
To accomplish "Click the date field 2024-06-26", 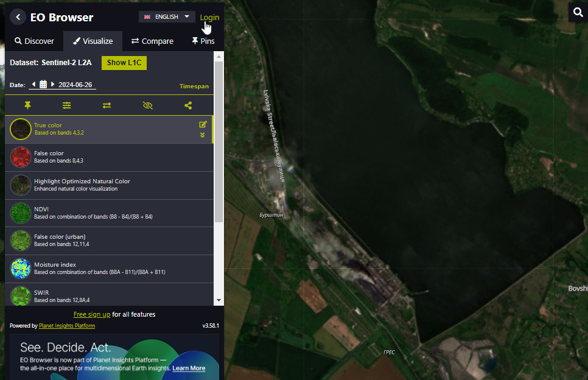I will [x=75, y=85].
